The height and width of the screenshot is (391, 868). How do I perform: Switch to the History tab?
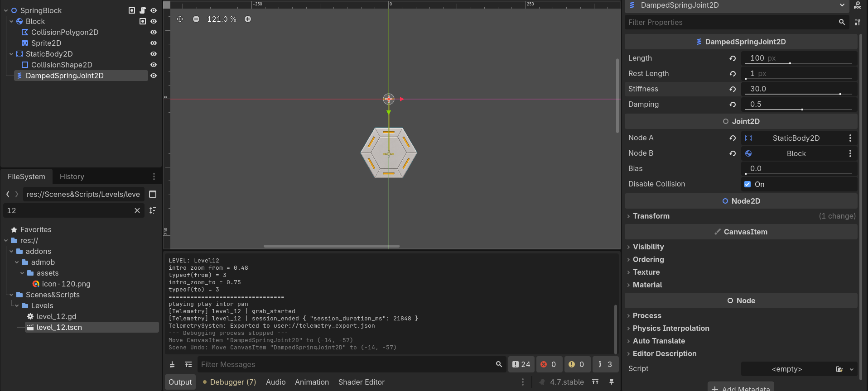72,176
